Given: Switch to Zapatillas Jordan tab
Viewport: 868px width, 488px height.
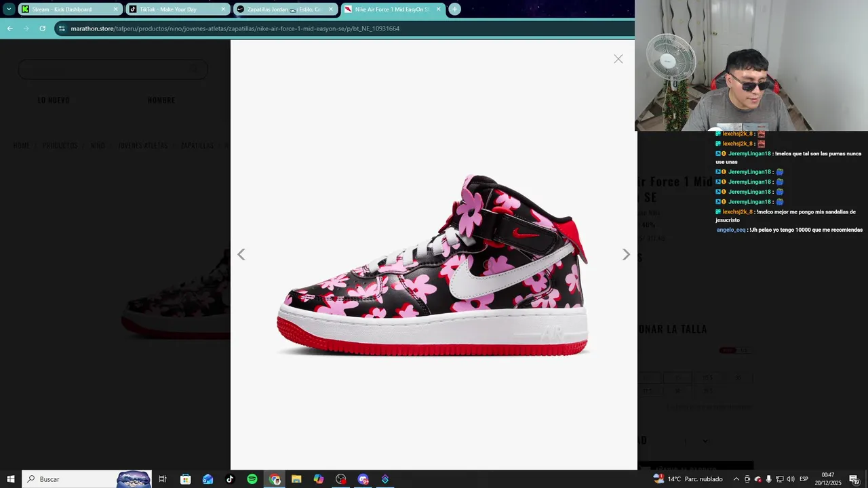Looking at the screenshot, I should (285, 9).
